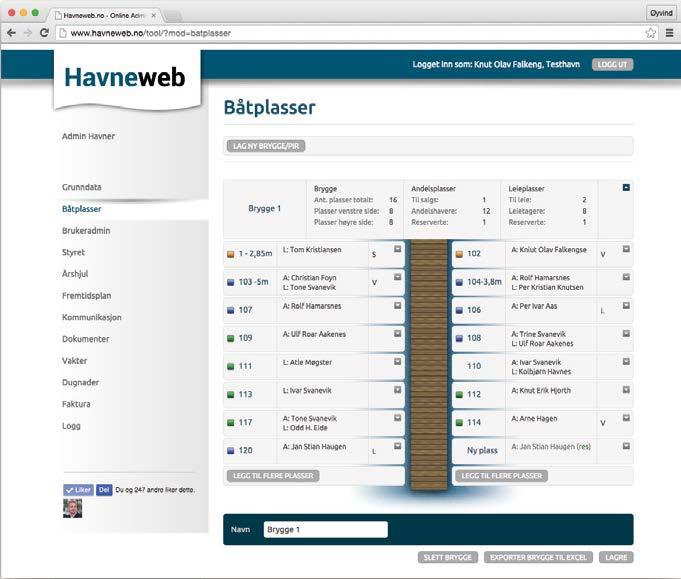Open Årshjul in sidebar
The image size is (681, 579).
tap(75, 274)
